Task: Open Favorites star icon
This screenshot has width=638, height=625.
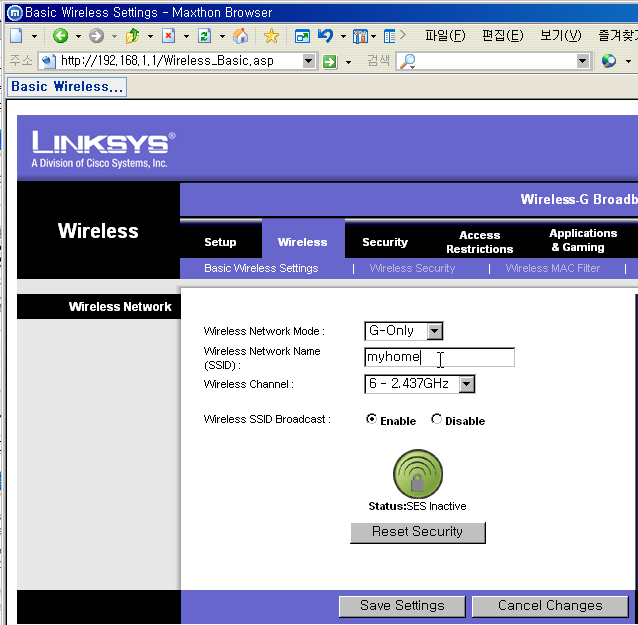Action: [271, 36]
